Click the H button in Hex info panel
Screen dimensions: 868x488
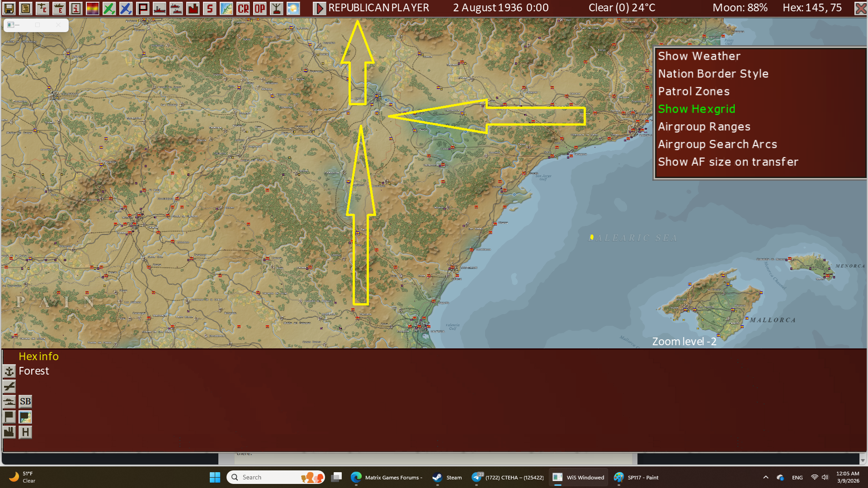click(x=25, y=432)
